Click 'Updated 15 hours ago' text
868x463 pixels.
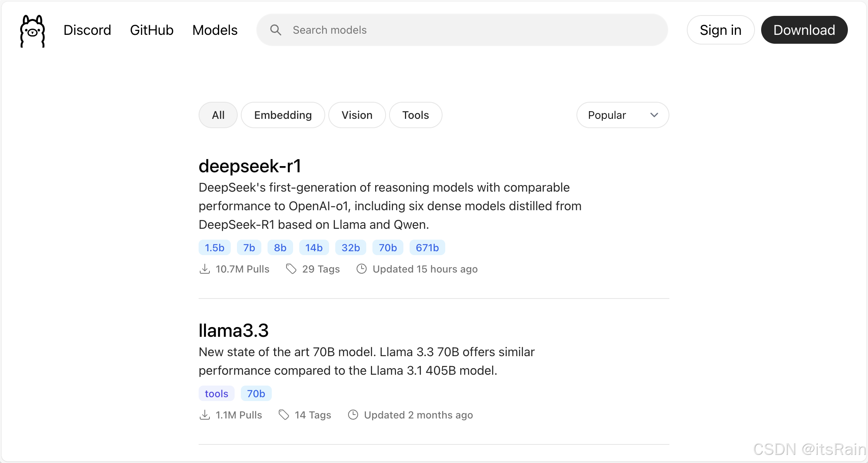pyautogui.click(x=425, y=269)
